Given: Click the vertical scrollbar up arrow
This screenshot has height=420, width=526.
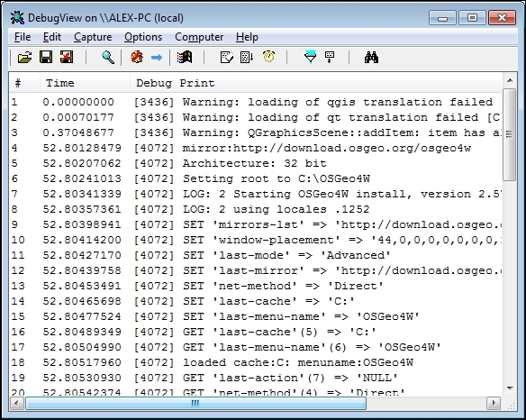Looking at the screenshot, I should [510, 80].
